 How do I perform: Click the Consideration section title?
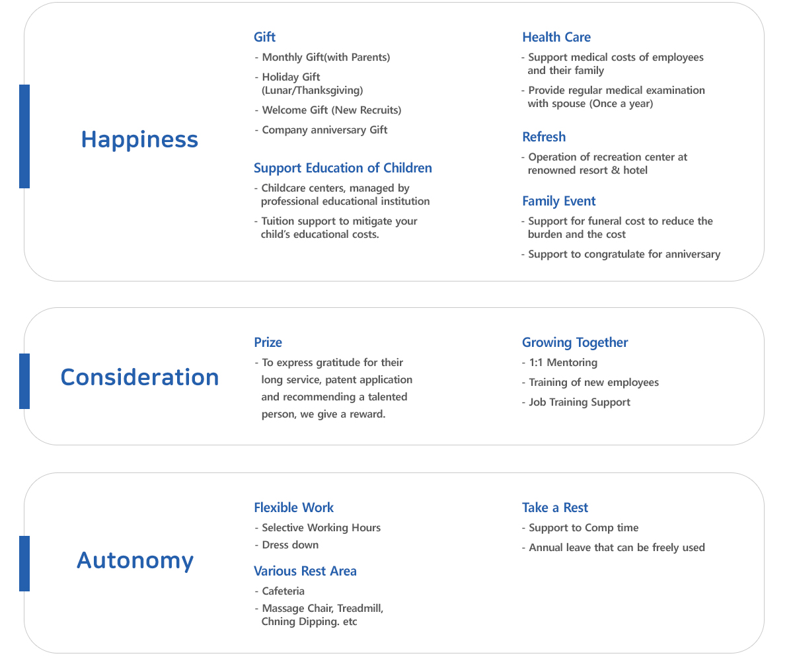pos(139,377)
